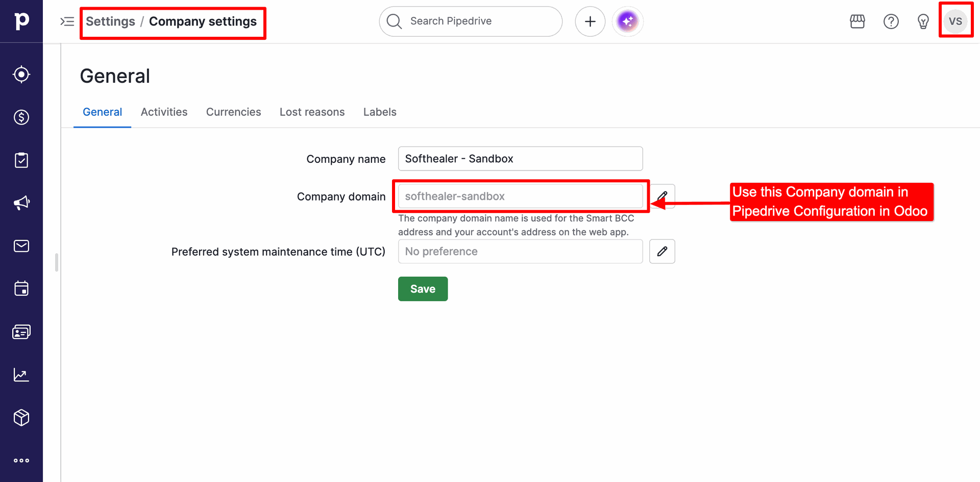This screenshot has width=980, height=482.
Task: Click the Pipedrive logo
Action: (21, 21)
